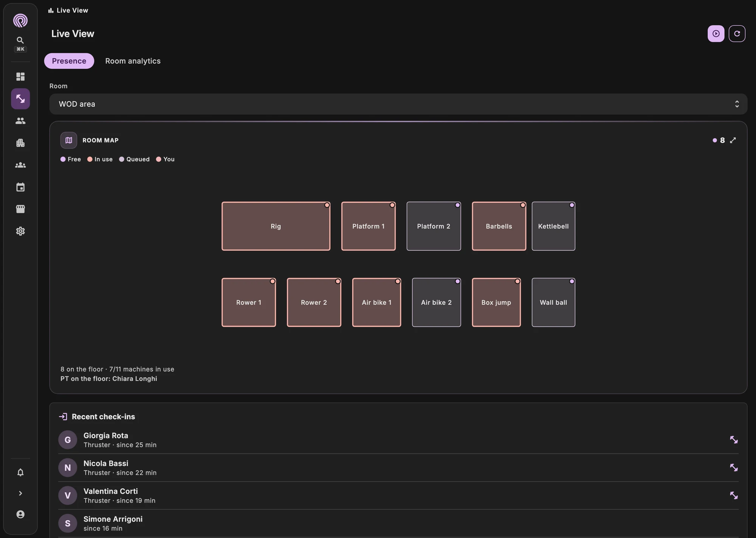Click the Live View breadcrumb at top
Image resolution: width=756 pixels, height=538 pixels.
(x=68, y=10)
